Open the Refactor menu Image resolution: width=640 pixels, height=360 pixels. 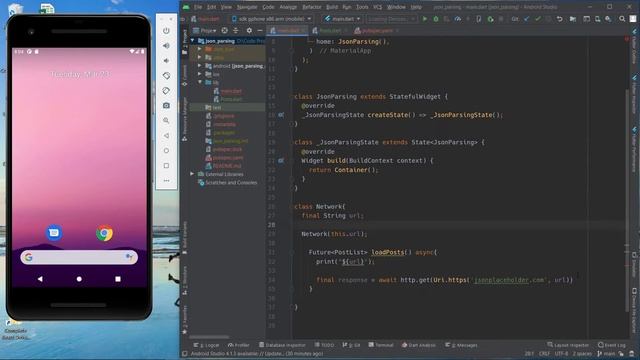312,7
